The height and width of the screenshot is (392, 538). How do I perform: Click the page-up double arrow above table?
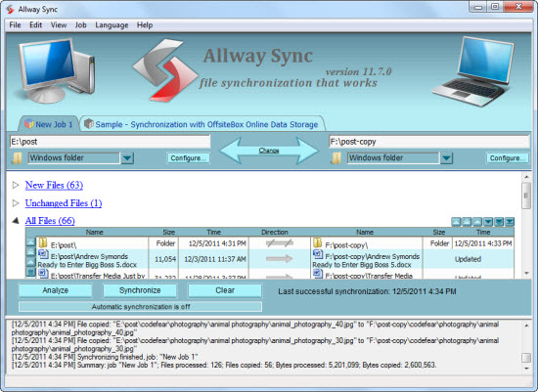coord(467,222)
